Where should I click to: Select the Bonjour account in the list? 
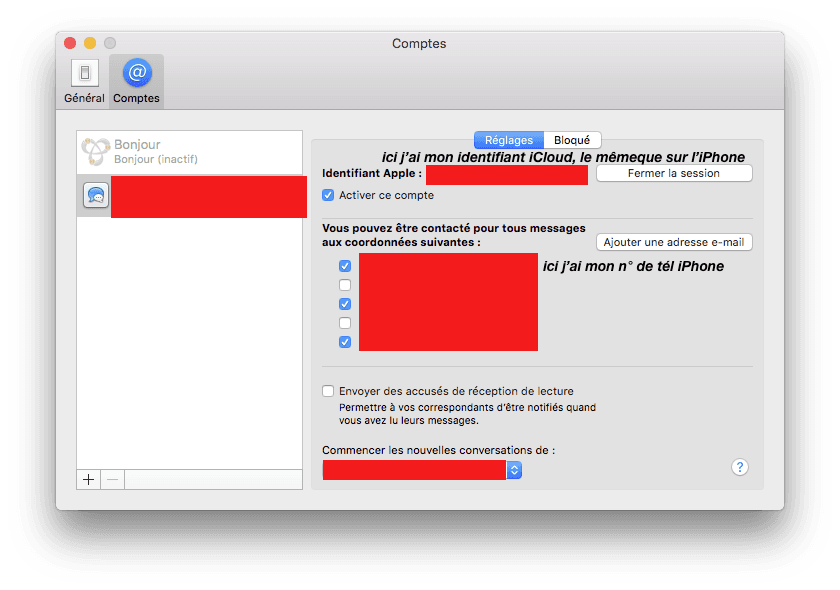point(190,152)
